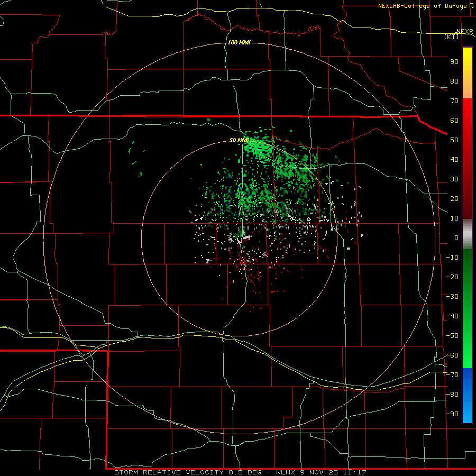Click the 100 NMI range ring label

click(239, 42)
